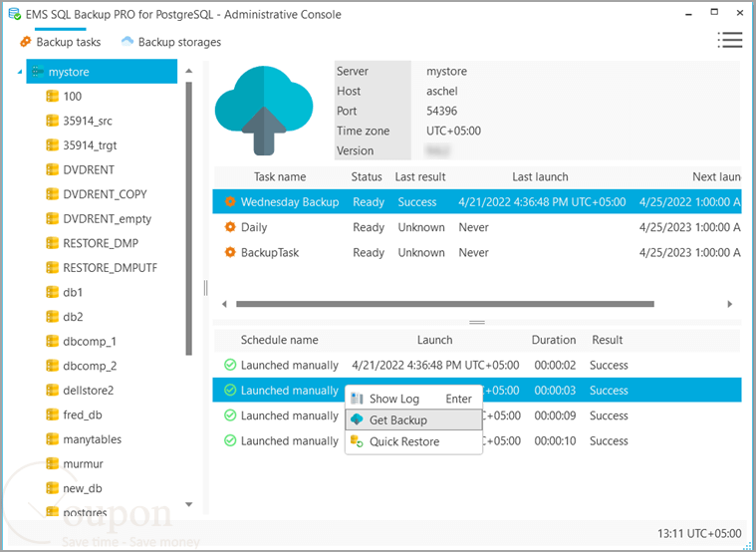756x552 pixels.
Task: Click the database icon next to db1
Action: click(x=52, y=292)
